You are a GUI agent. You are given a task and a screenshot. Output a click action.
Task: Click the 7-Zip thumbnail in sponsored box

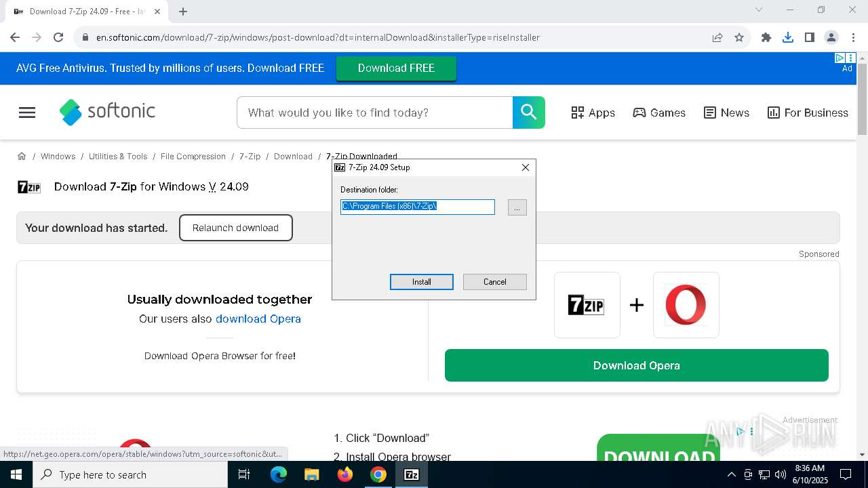point(587,305)
